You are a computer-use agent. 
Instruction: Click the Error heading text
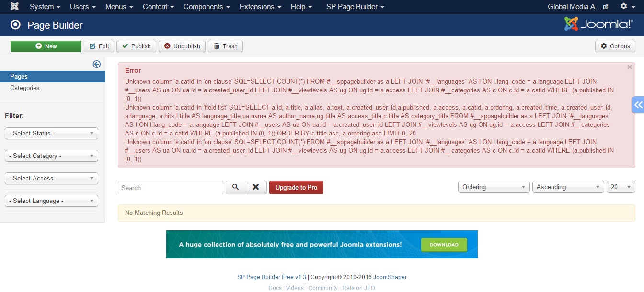pyautogui.click(x=133, y=71)
